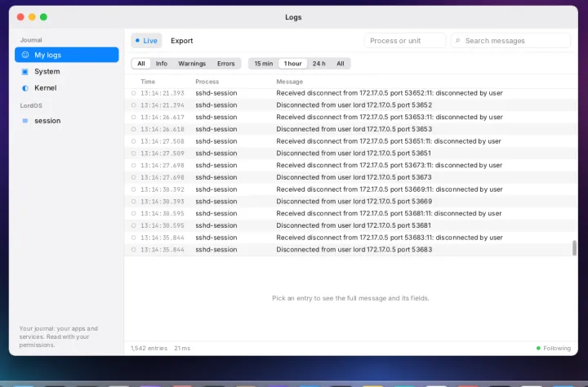
Task: Click Disconnected from user lord port 53681
Action: 354,225
